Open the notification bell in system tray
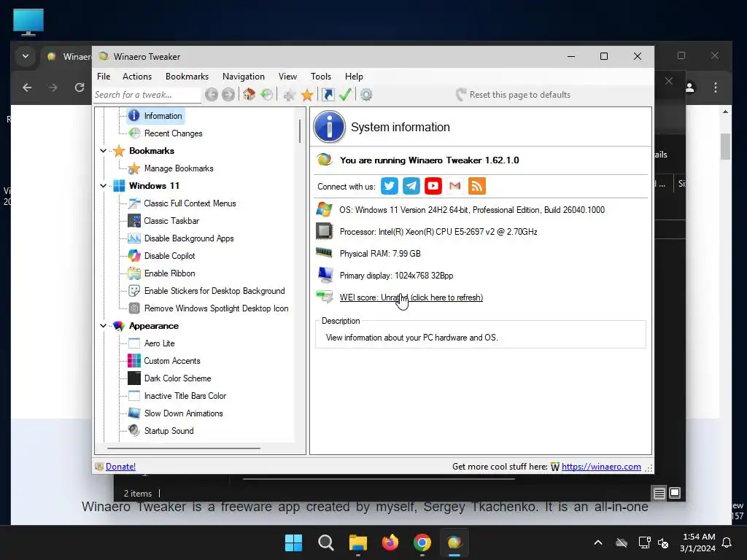 (727, 542)
